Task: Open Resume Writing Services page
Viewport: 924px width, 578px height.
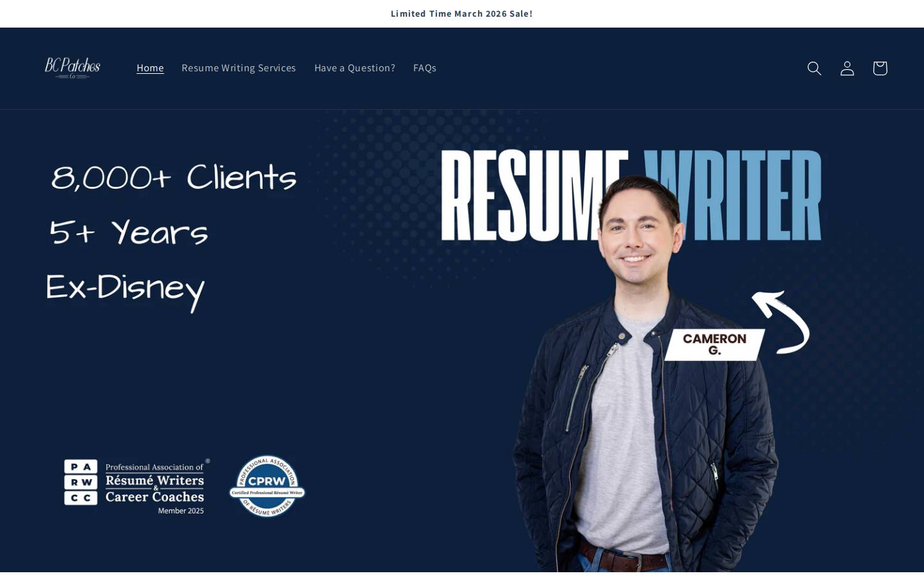Action: [239, 68]
